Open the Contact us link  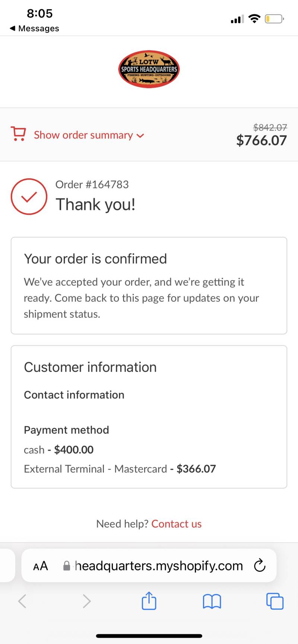coord(176,524)
